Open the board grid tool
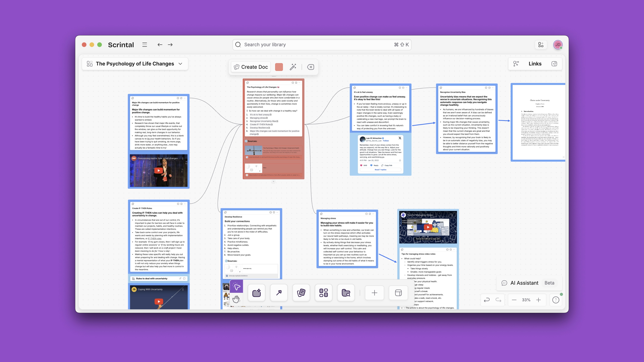This screenshot has height=362, width=644. coord(324,293)
